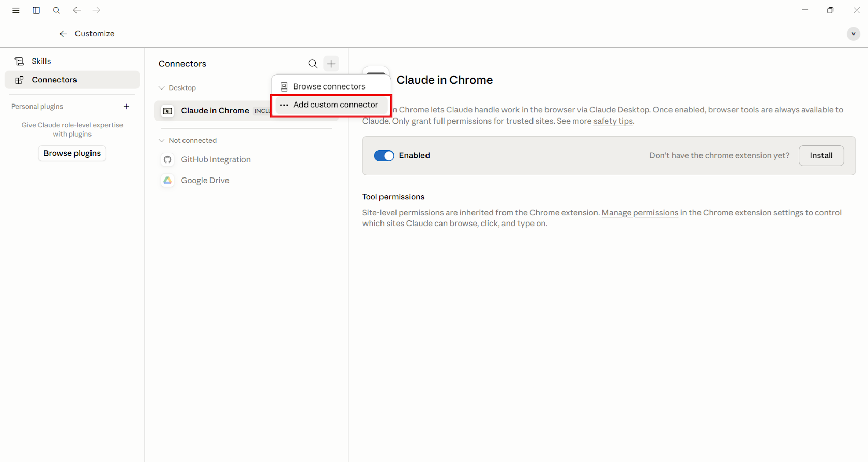868x475 pixels.
Task: Click the Claude in Chrome title heading
Action: click(x=444, y=80)
